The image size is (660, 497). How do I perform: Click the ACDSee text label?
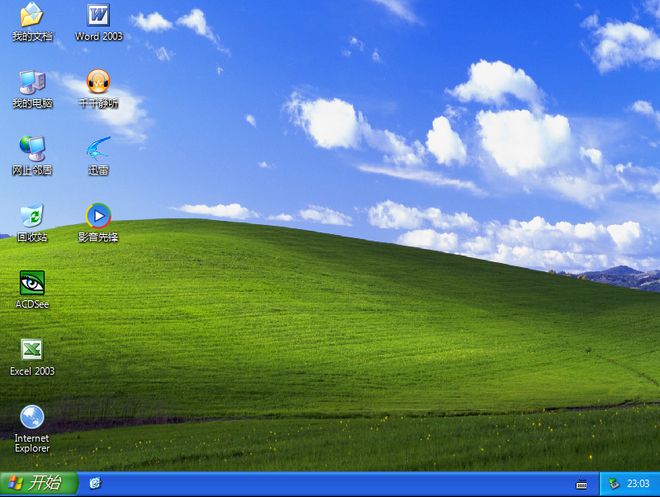pyautogui.click(x=32, y=304)
